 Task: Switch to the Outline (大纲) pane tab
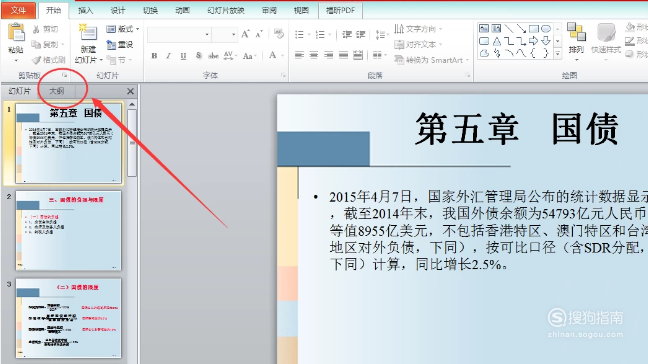point(57,91)
